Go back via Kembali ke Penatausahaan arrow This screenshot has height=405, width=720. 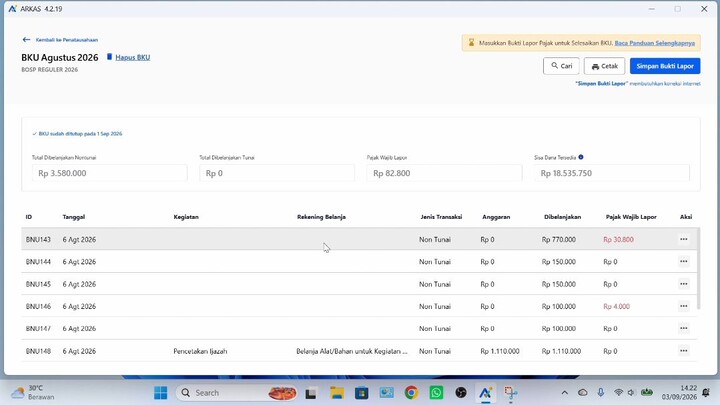coord(26,39)
